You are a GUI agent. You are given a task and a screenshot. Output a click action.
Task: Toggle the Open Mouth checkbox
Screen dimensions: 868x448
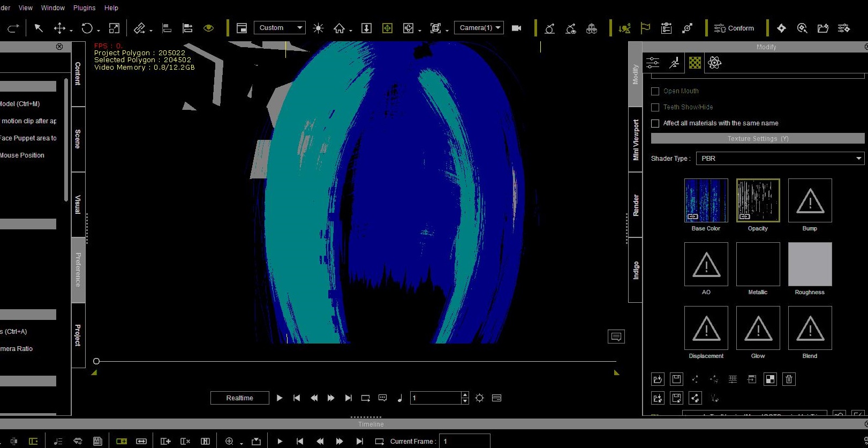655,91
